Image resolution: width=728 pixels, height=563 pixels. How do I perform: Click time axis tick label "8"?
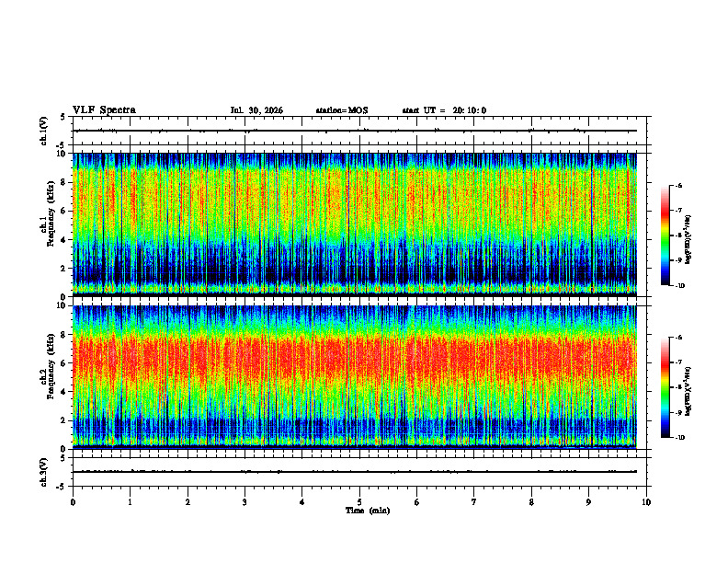531,502
